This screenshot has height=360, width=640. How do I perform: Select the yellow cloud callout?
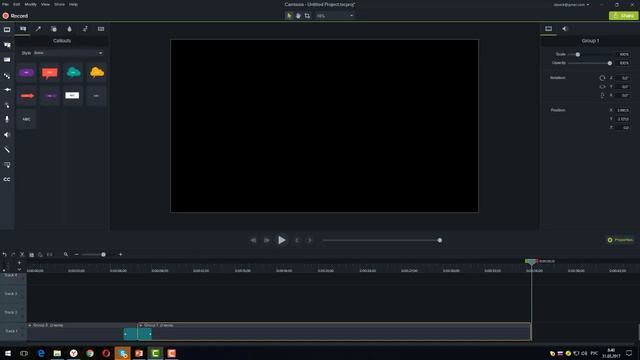pyautogui.click(x=97, y=73)
